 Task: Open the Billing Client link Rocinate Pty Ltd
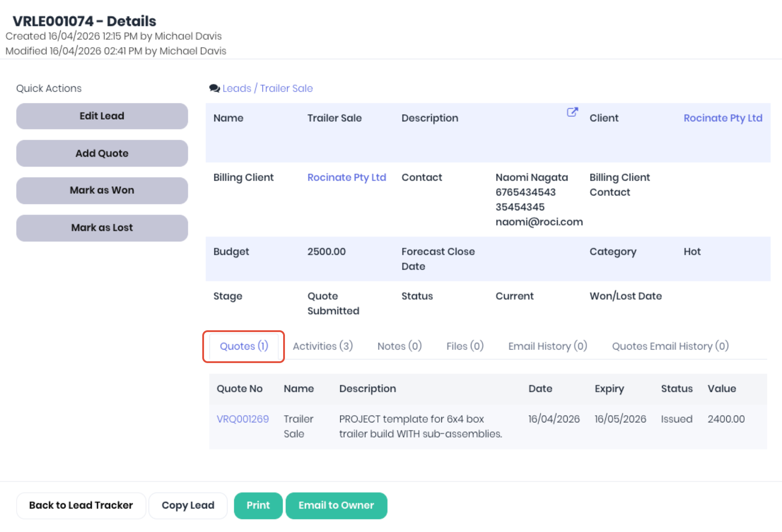tap(347, 177)
